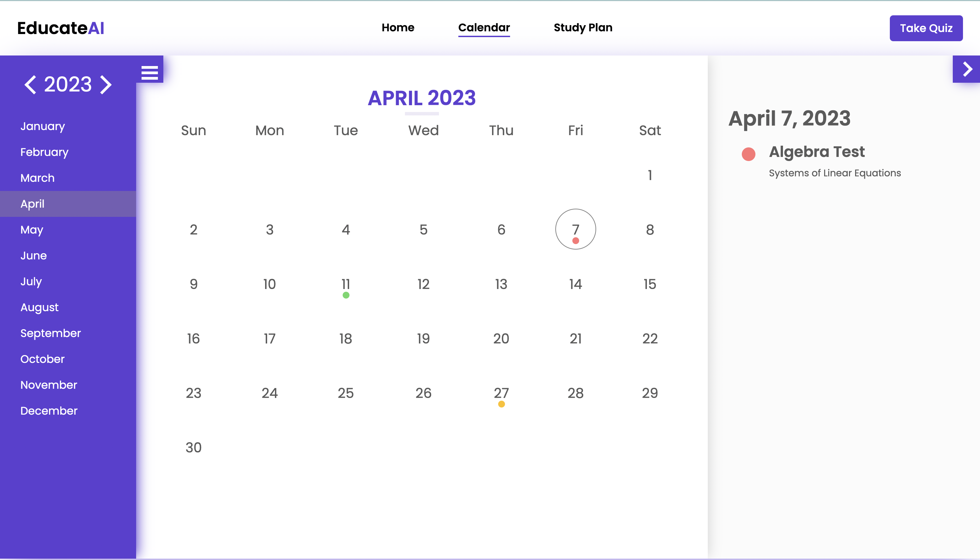Pick date 30 on calendar grid
The width and height of the screenshot is (980, 560).
click(193, 447)
